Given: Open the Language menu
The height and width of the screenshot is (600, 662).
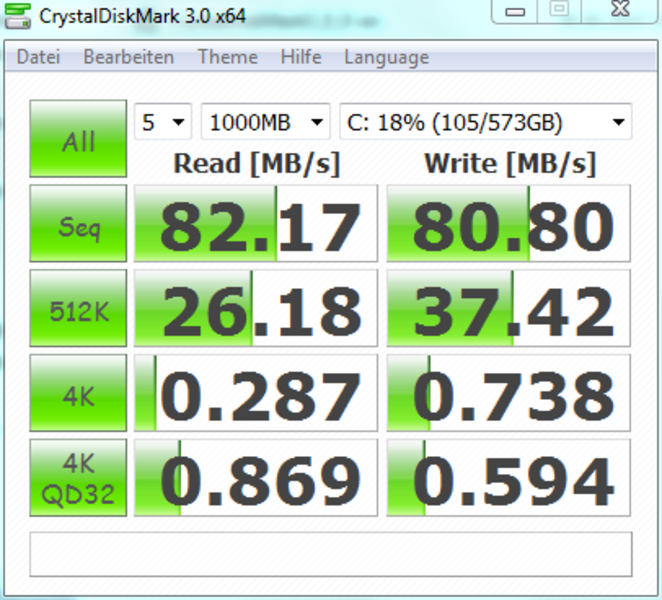Looking at the screenshot, I should click(x=387, y=58).
